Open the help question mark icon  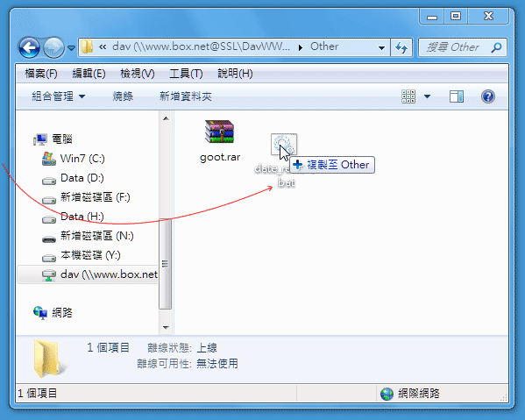(x=488, y=96)
